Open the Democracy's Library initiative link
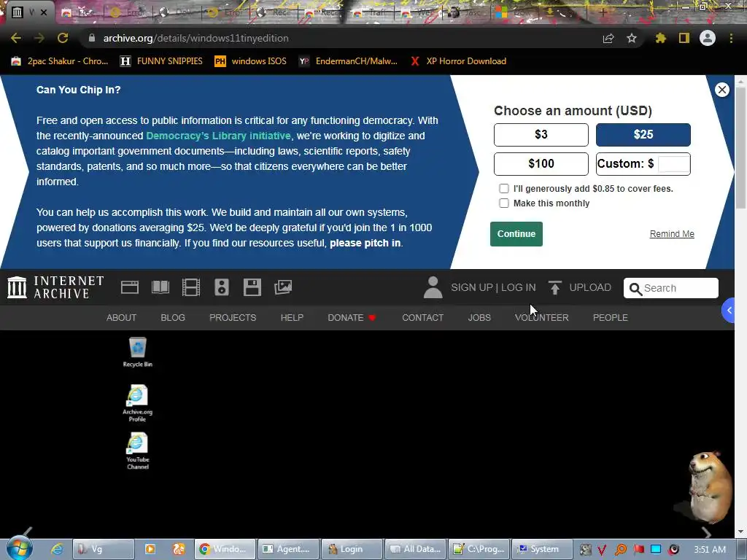747x560 pixels. 218,136
